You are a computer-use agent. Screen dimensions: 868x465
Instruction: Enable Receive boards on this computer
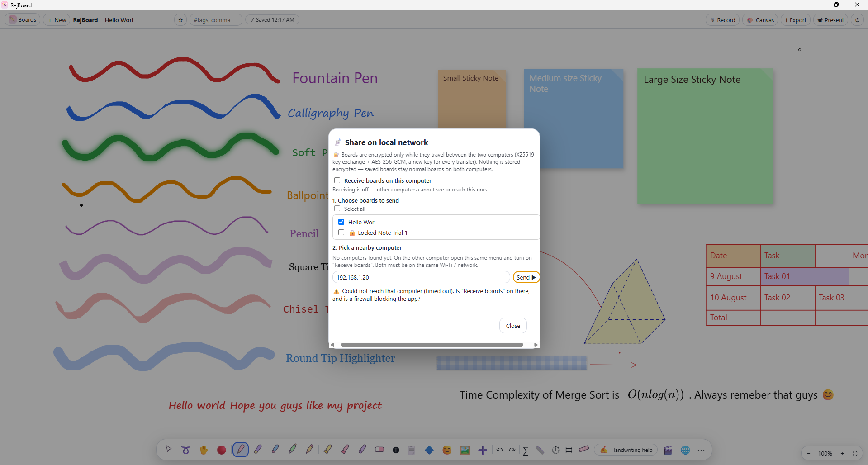pyautogui.click(x=337, y=180)
